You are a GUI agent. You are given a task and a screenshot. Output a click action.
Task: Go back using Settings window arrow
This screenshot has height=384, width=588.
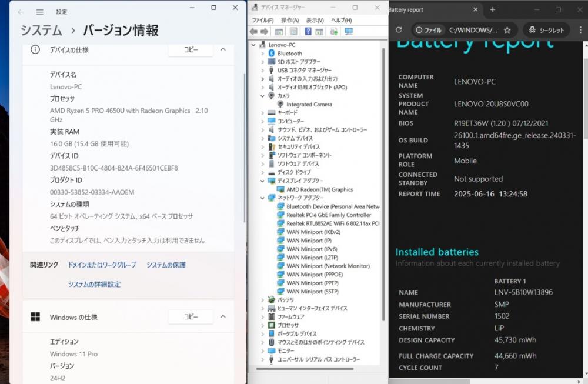pos(21,12)
